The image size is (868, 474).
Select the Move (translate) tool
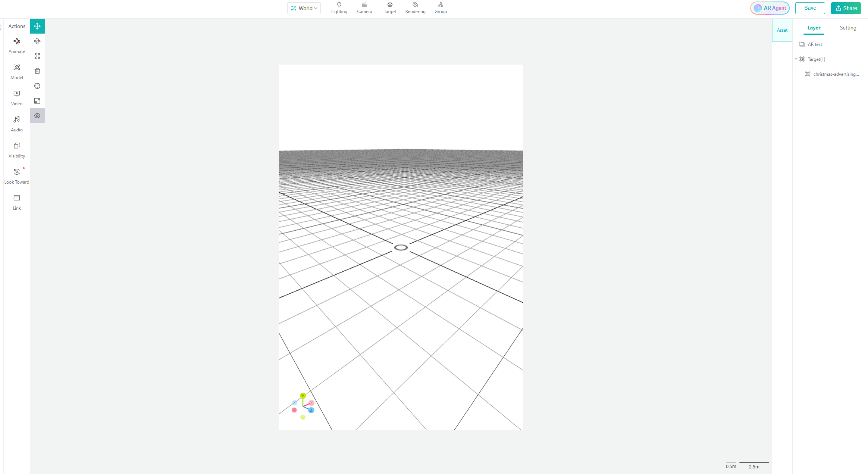[x=37, y=26]
